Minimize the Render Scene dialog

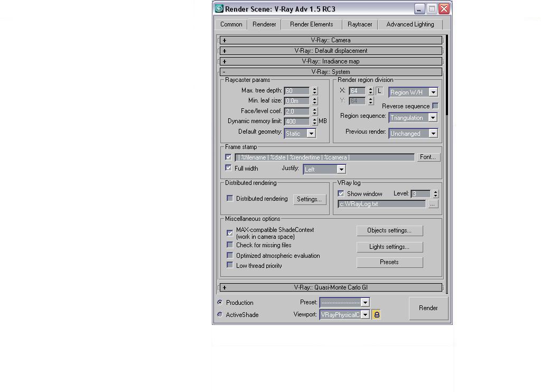pyautogui.click(x=419, y=8)
